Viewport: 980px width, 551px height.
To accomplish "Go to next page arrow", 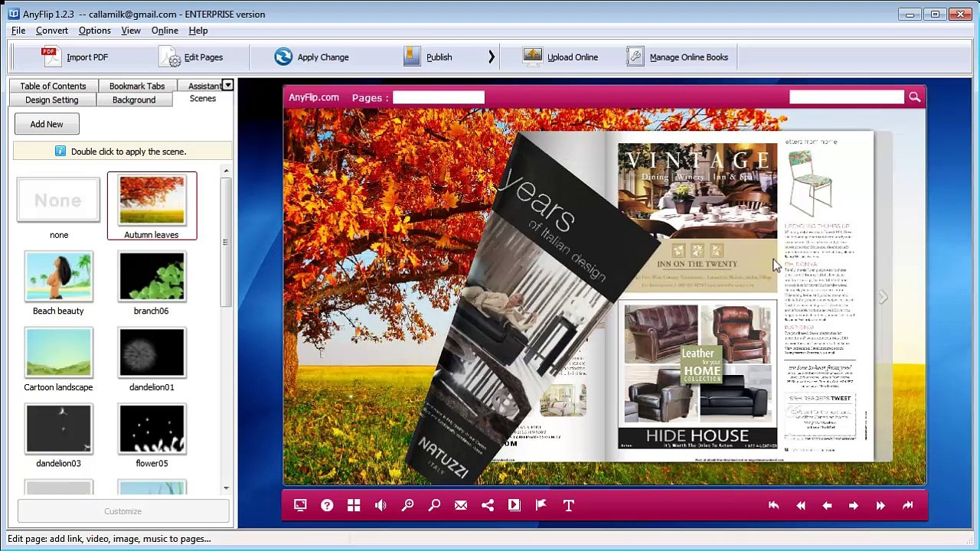I will 854,505.
